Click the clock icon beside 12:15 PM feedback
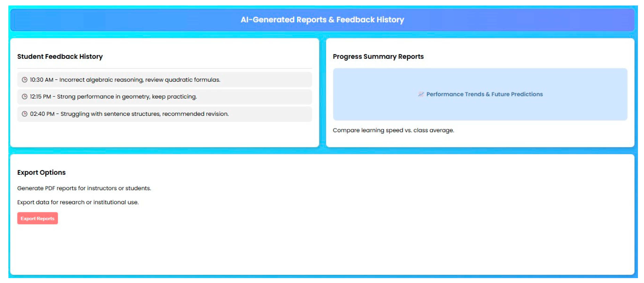 click(25, 97)
